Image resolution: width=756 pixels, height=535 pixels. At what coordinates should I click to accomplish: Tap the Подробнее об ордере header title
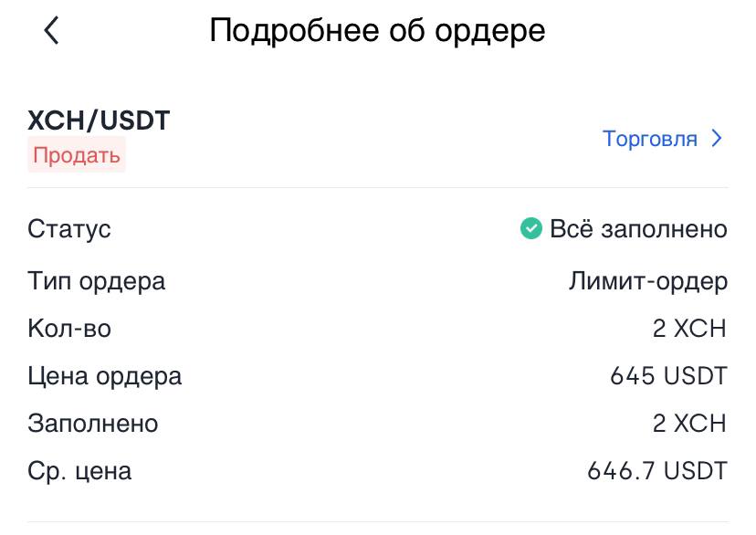tap(377, 31)
